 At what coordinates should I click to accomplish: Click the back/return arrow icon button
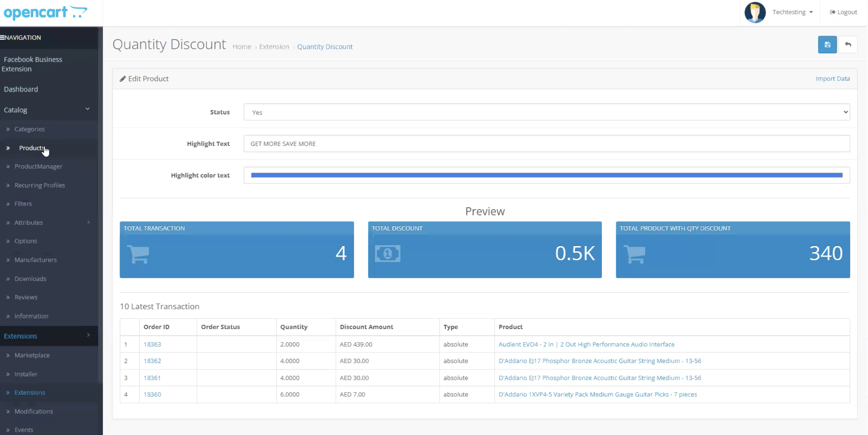coord(848,44)
